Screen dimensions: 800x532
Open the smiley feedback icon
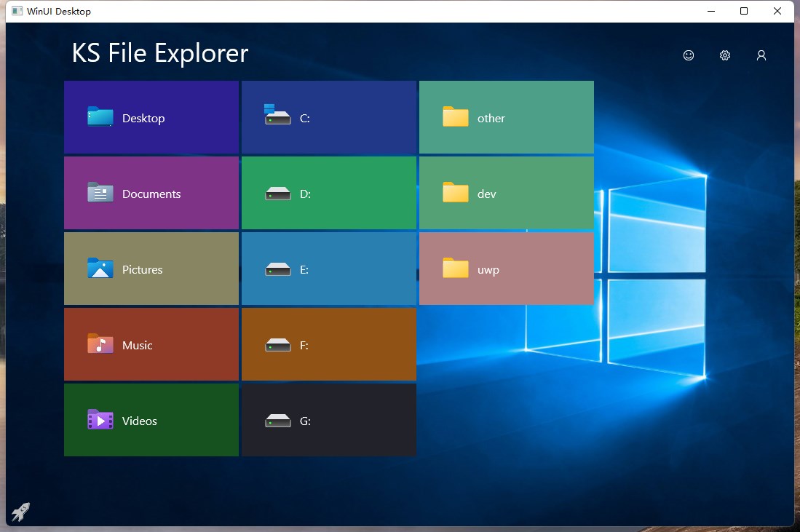click(x=689, y=55)
